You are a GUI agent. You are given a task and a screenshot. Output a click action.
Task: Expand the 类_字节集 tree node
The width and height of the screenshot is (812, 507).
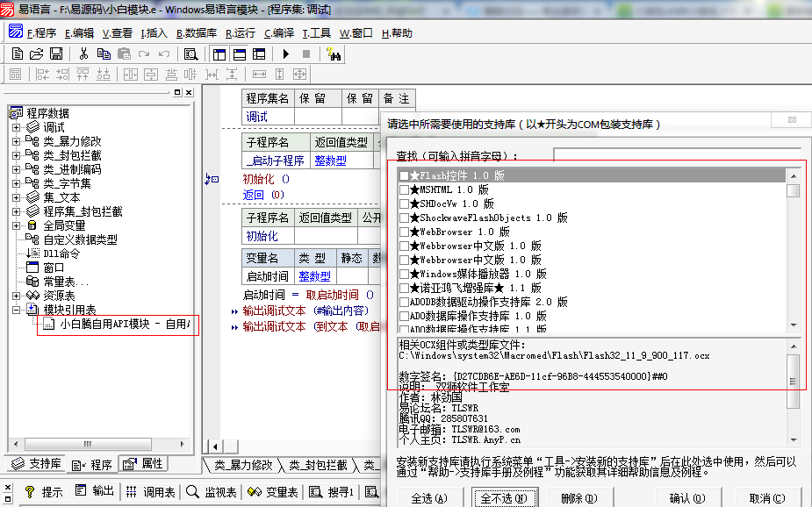tap(16, 183)
